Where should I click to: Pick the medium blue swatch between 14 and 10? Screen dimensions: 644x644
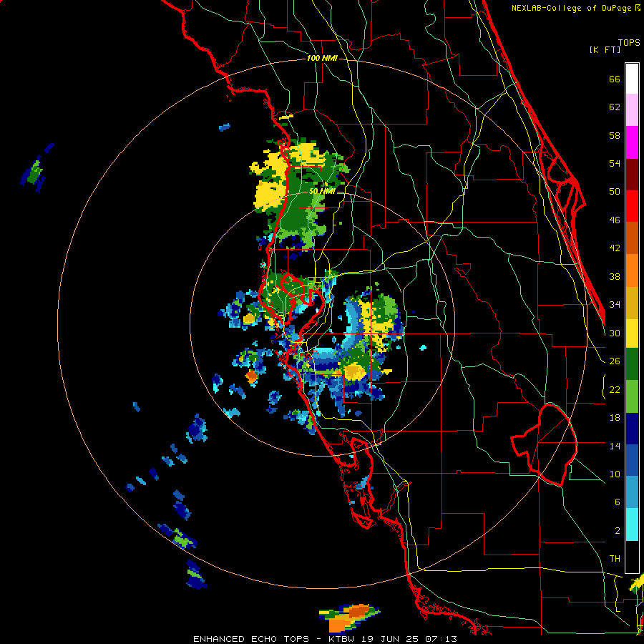coord(632,460)
